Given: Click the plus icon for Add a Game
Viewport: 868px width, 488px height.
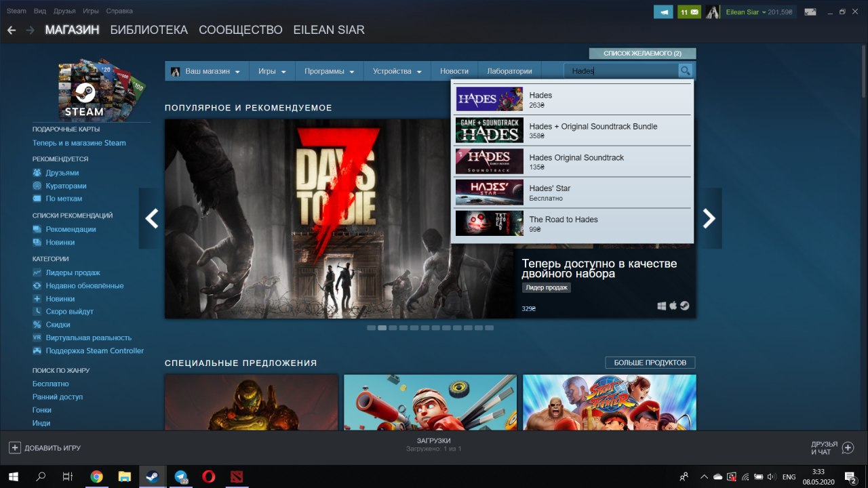Looking at the screenshot, I should pyautogui.click(x=15, y=447).
